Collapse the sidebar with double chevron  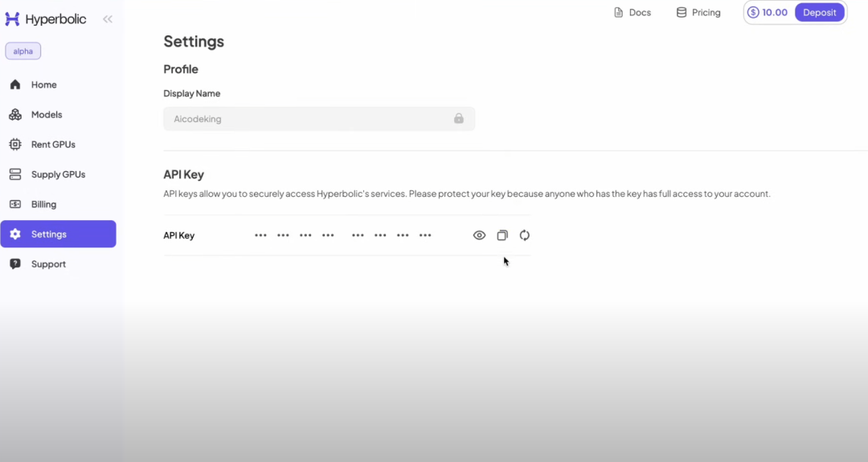[x=108, y=19]
